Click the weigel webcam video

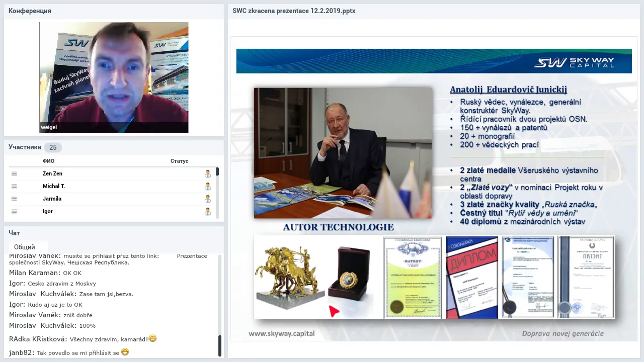(114, 77)
